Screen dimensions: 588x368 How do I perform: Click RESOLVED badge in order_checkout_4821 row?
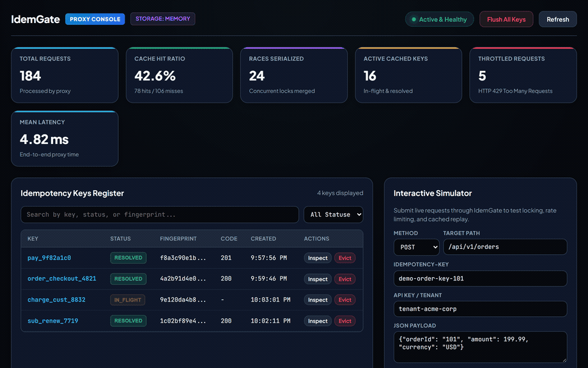tap(128, 278)
